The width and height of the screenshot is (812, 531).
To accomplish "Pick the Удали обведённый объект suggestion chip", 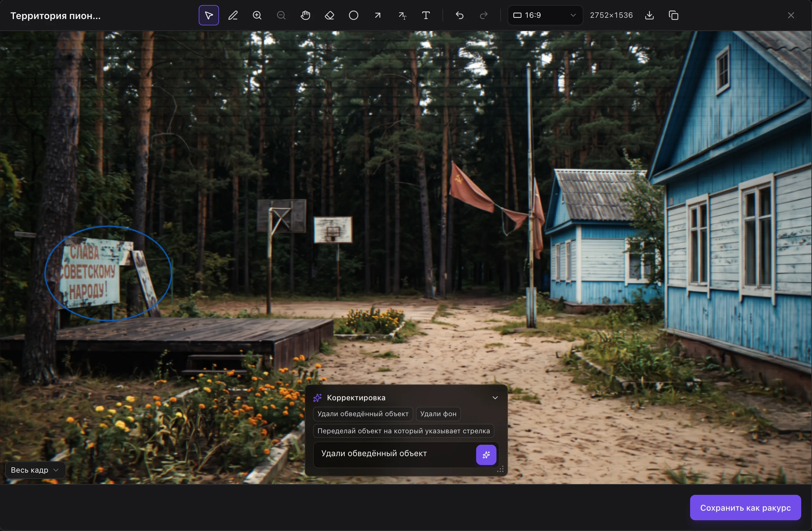I will click(363, 414).
